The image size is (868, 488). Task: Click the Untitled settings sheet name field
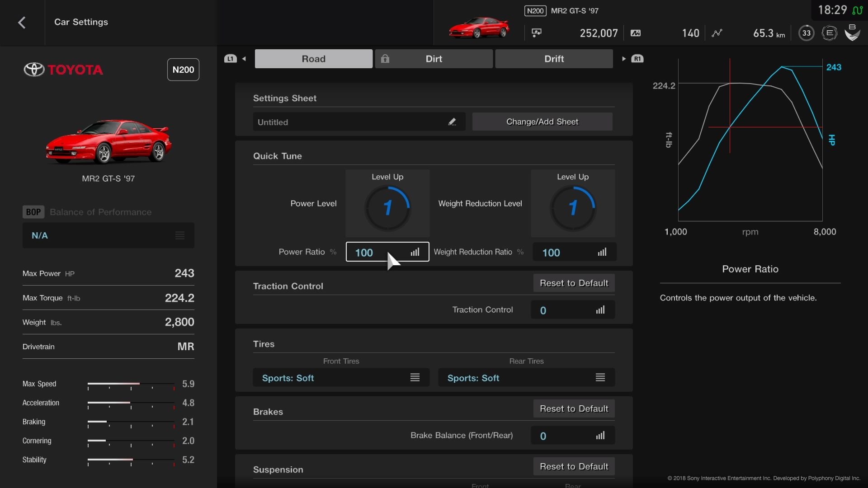coord(359,122)
